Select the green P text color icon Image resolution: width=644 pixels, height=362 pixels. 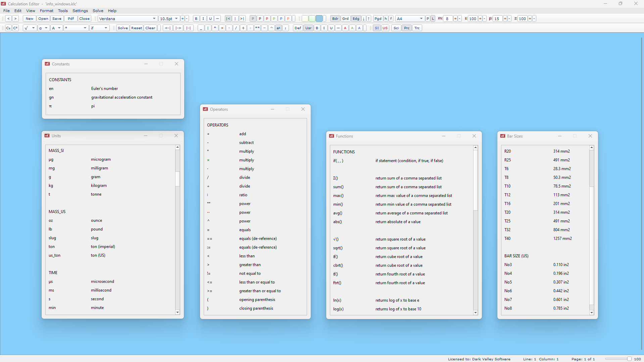click(274, 19)
